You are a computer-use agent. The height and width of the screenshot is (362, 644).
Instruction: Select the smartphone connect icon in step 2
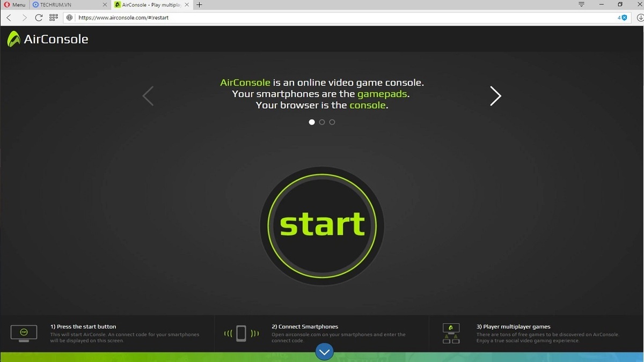click(240, 333)
